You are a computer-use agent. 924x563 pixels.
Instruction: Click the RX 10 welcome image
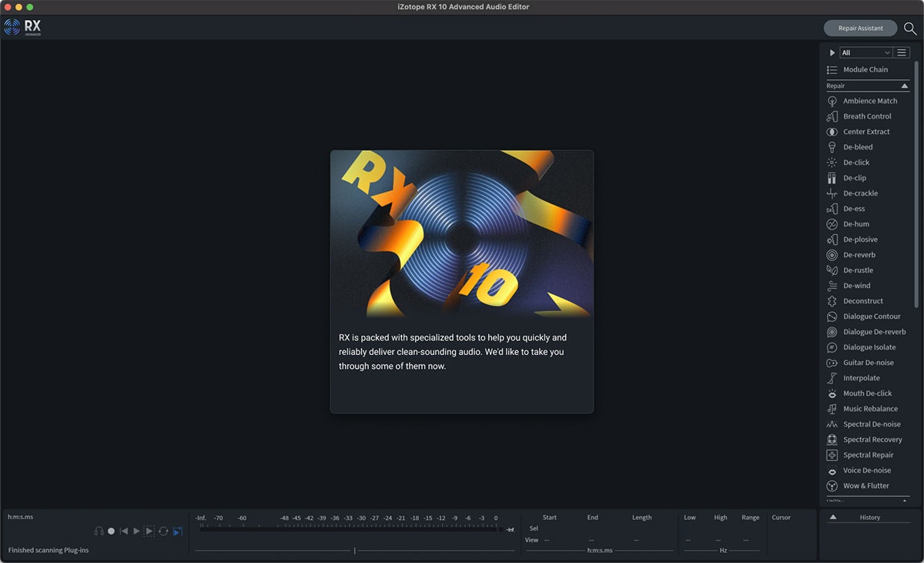point(462,234)
